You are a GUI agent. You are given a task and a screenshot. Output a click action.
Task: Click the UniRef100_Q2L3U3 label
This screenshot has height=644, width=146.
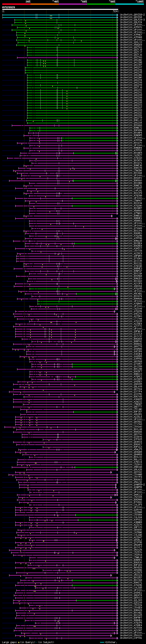click(131, 600)
